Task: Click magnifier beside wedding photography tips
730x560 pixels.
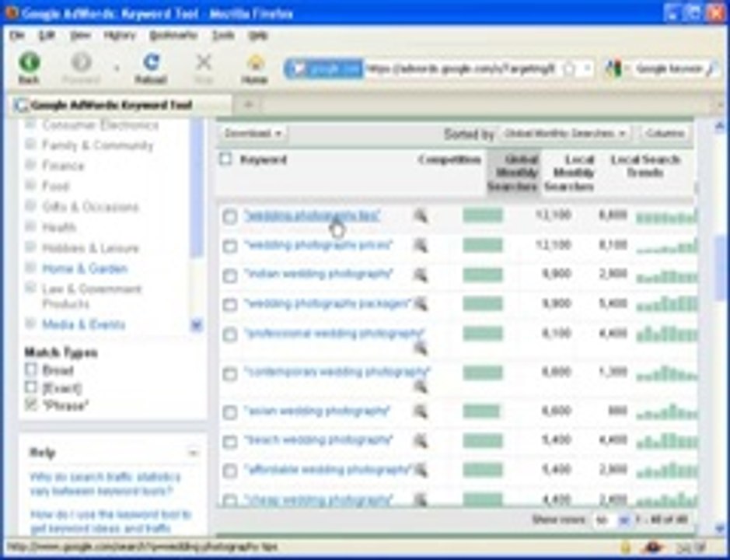Action: [x=420, y=216]
